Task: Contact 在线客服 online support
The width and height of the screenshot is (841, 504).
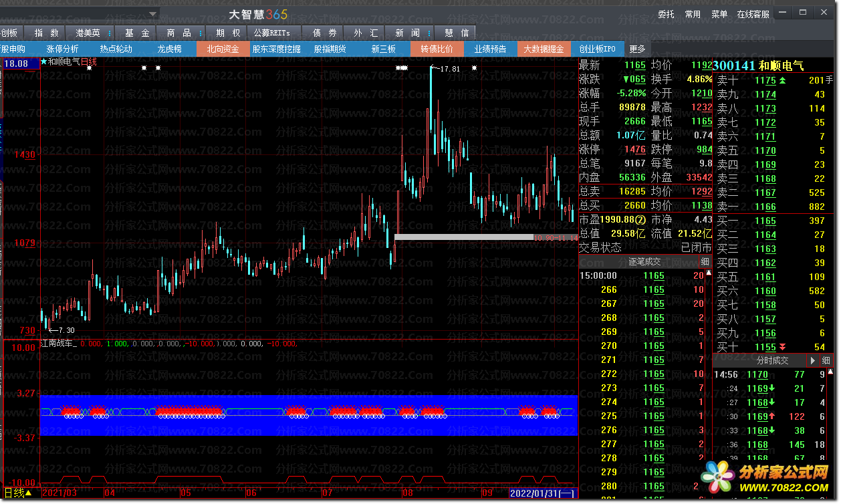Action: (x=753, y=14)
